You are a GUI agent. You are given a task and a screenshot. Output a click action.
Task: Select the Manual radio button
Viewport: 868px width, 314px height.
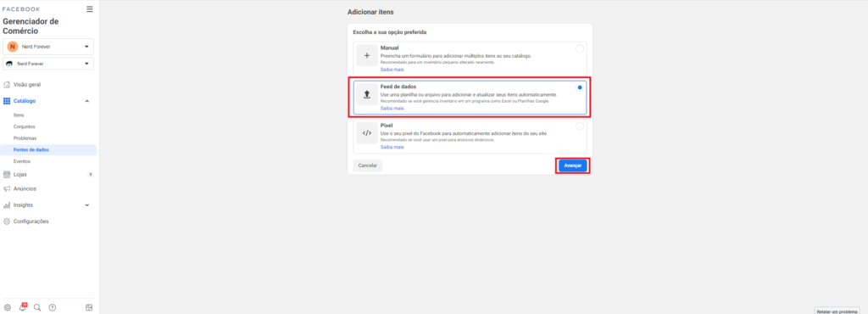click(580, 48)
